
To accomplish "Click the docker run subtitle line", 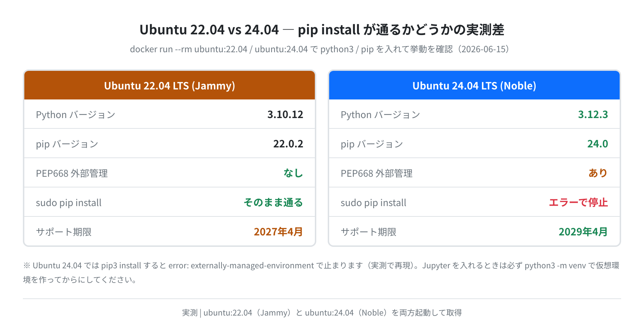I will coord(319,49).
